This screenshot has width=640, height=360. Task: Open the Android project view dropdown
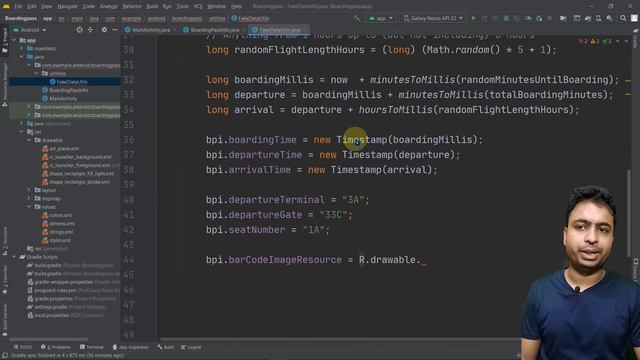click(30, 30)
